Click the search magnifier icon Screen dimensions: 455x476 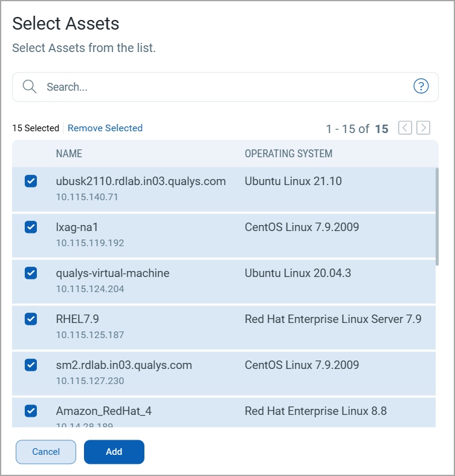pyautogui.click(x=30, y=86)
